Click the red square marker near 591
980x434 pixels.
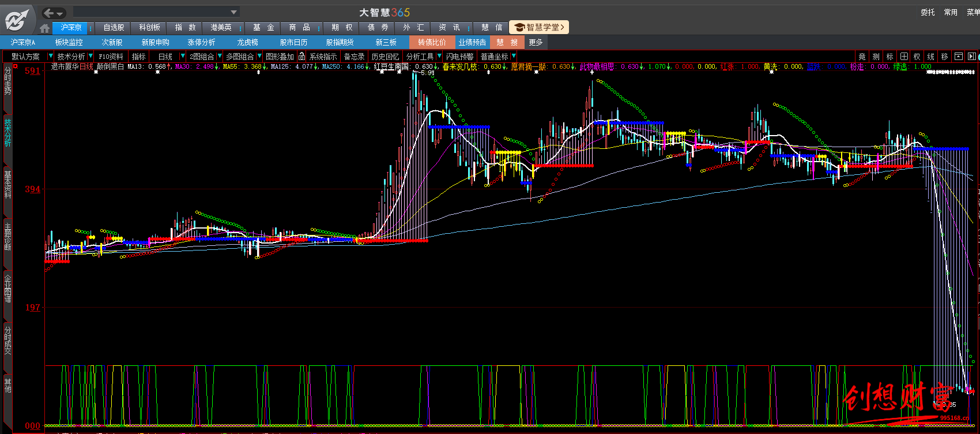(x=16, y=66)
